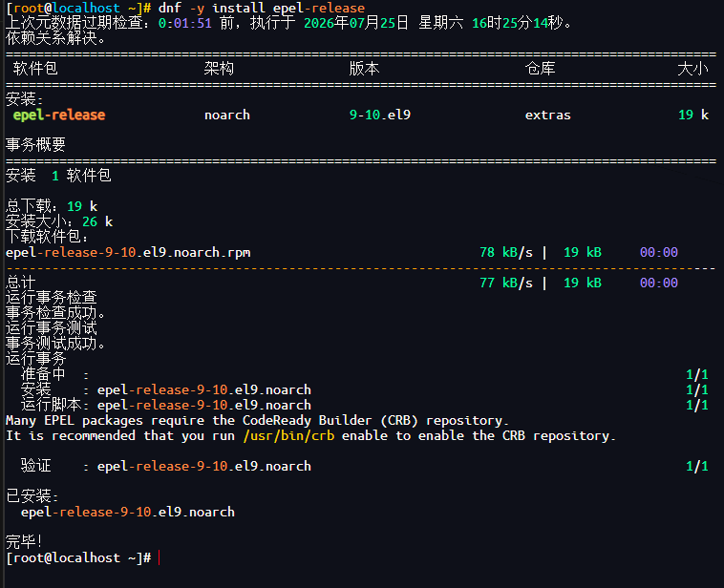Click the '事务检查成功。' line
This screenshot has height=588, width=724.
pos(55,313)
